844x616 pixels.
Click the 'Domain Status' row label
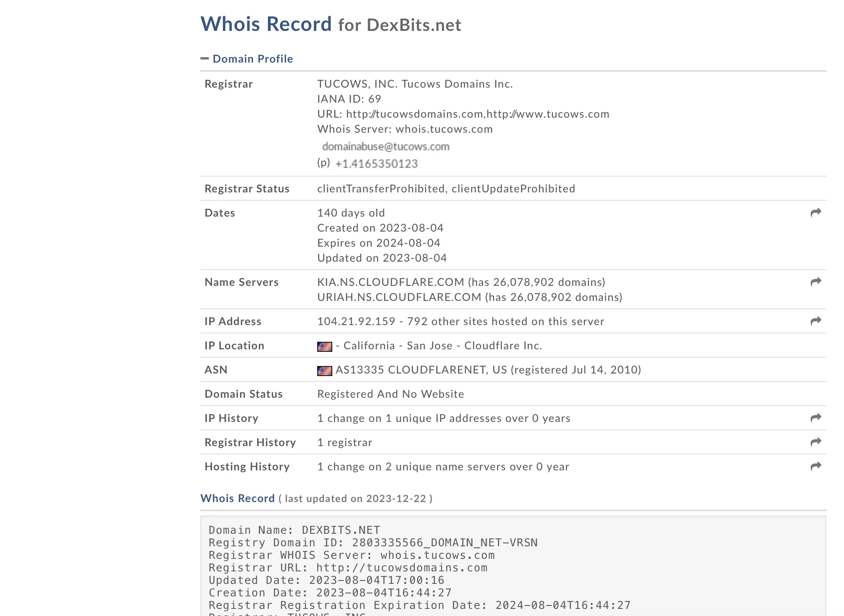tap(244, 394)
